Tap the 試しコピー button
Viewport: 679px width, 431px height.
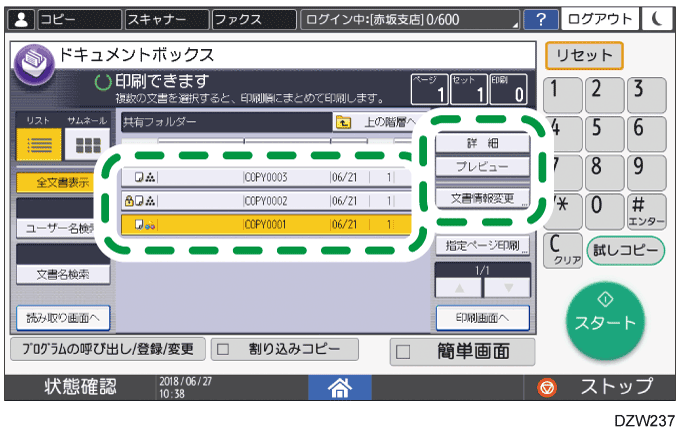pos(625,250)
